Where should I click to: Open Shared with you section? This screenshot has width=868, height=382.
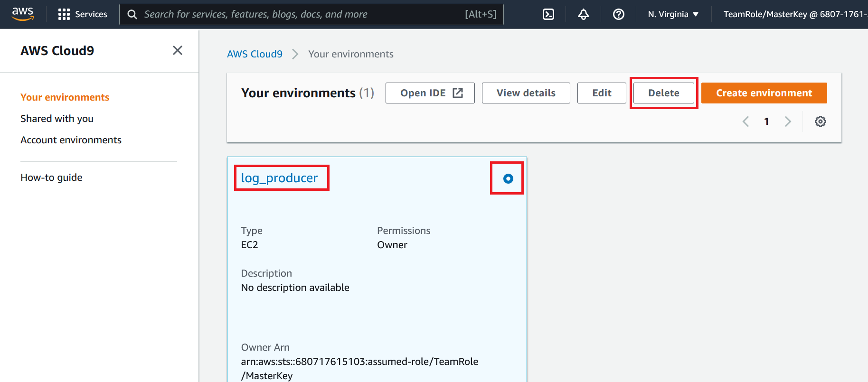57,119
